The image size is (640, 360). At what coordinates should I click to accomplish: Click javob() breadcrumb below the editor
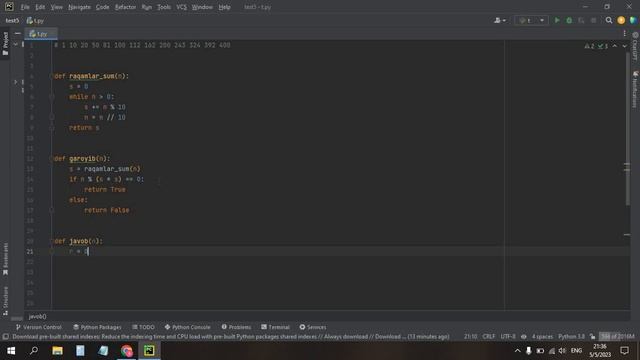click(x=38, y=316)
